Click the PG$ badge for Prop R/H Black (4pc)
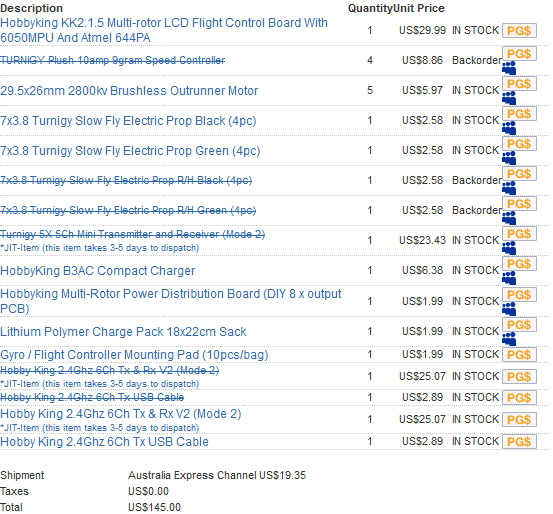 click(x=519, y=174)
